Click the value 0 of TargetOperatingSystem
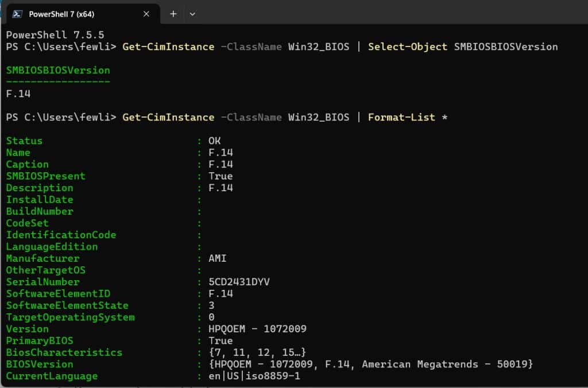 click(x=211, y=317)
